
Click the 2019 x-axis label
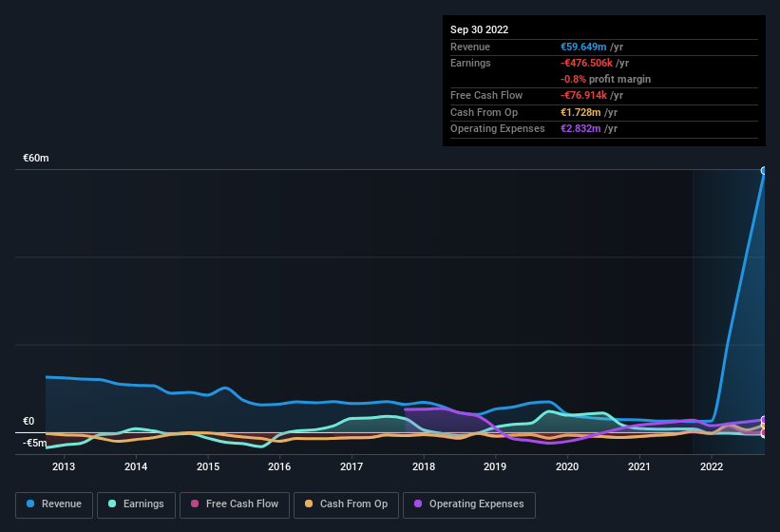496,466
